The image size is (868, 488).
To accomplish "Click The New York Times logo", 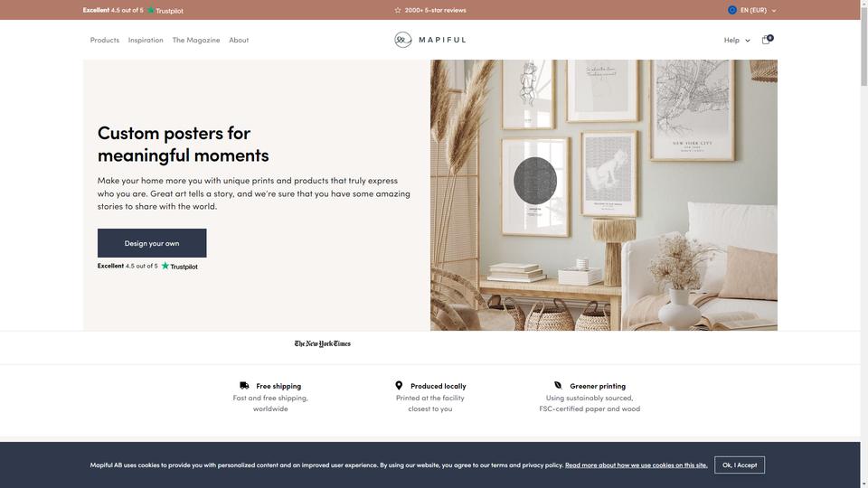I will pyautogui.click(x=322, y=343).
